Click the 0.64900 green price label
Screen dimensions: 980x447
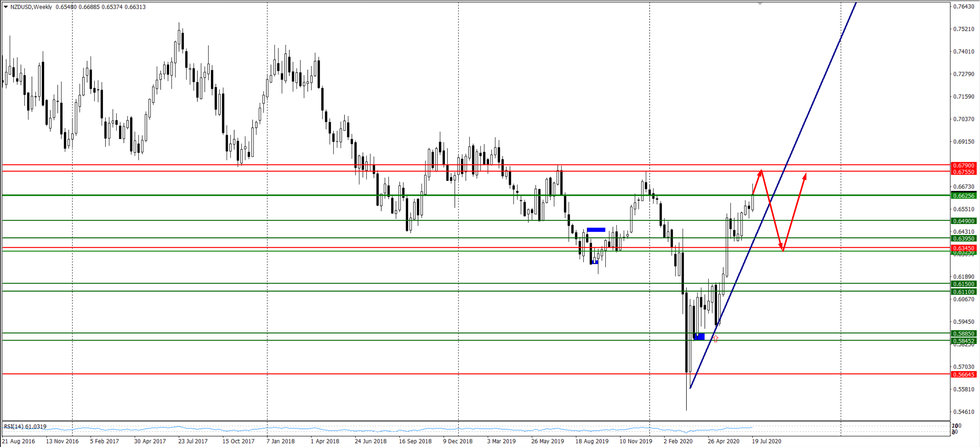pyautogui.click(x=964, y=221)
